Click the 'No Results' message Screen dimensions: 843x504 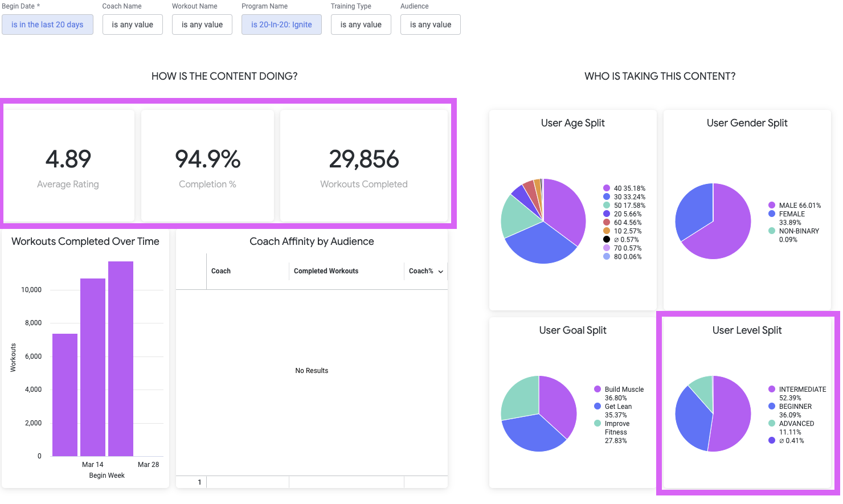tap(312, 371)
